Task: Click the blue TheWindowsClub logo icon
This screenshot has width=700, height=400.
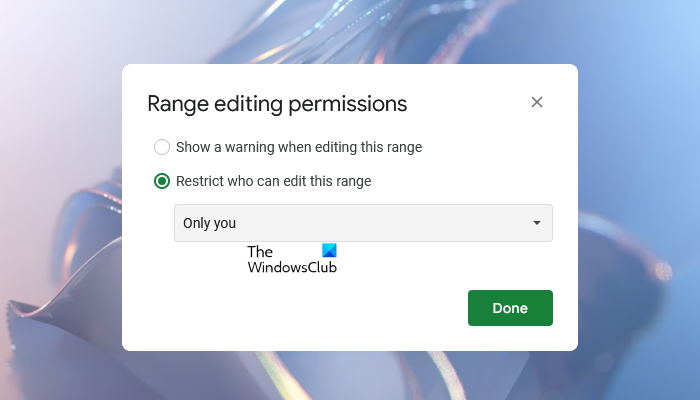Action: (x=330, y=250)
